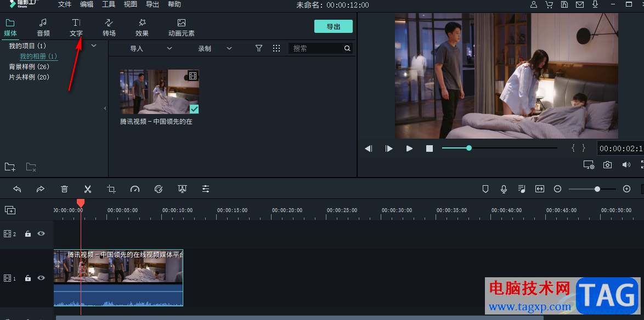
Task: Open the 导出 menu in menu bar
Action: point(152,4)
